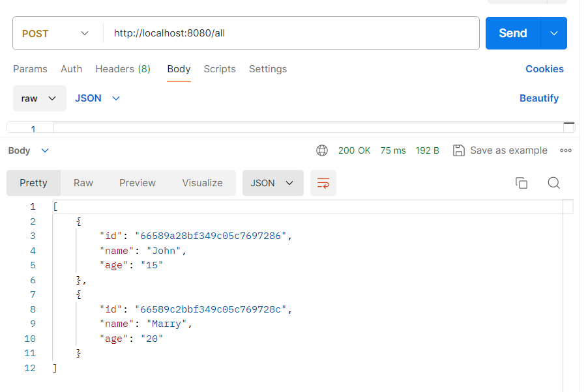
Task: Click the wrap lines icon in response toolbar
Action: click(x=323, y=183)
